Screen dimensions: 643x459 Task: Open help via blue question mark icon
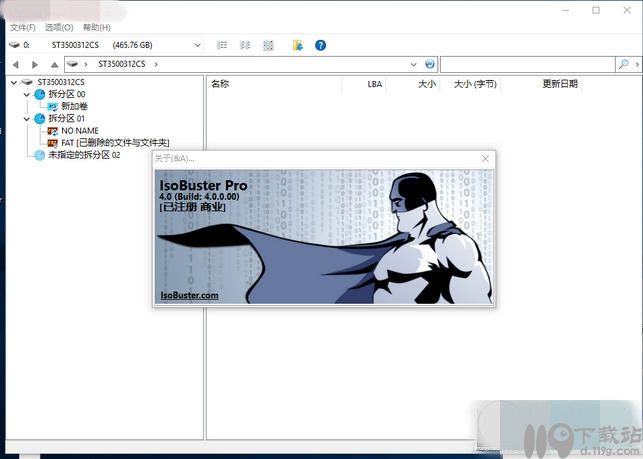(320, 45)
